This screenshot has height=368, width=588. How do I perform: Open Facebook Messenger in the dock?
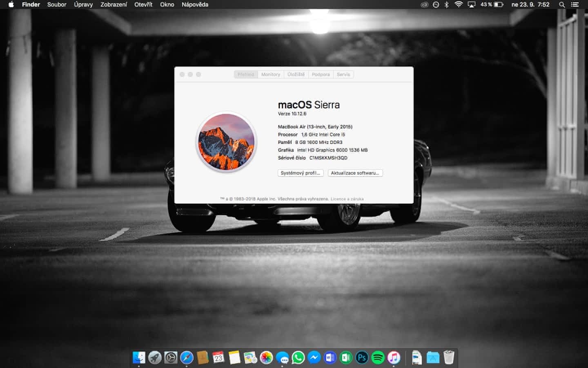[x=314, y=358]
